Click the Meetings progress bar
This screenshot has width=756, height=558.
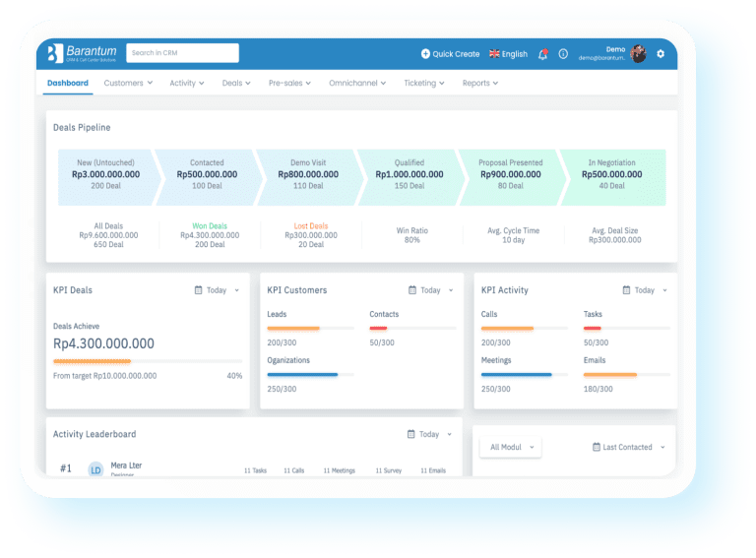[x=525, y=374]
